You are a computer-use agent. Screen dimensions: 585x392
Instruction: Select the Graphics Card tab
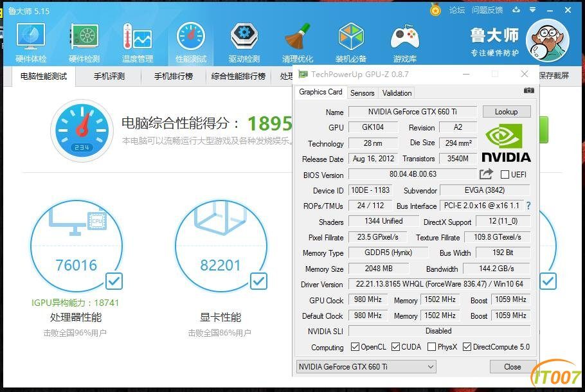321,92
